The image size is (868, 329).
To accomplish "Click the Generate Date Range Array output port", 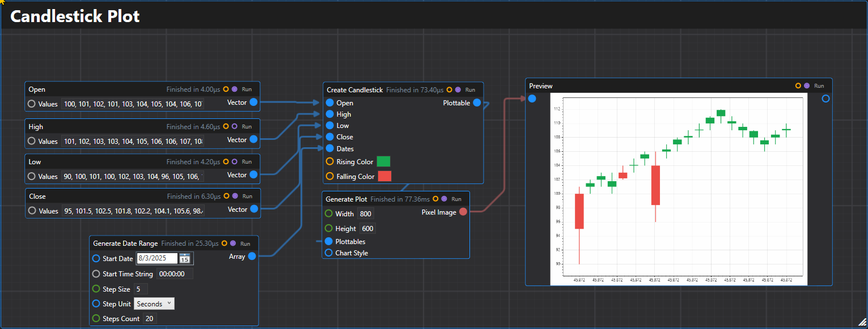I will [252, 256].
